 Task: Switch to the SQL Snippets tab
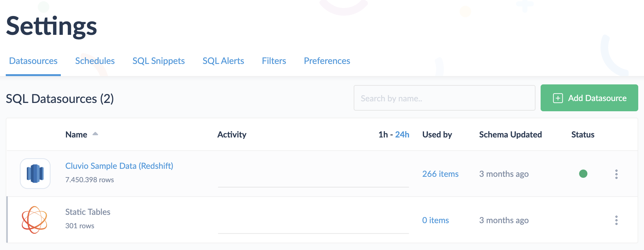(x=158, y=61)
